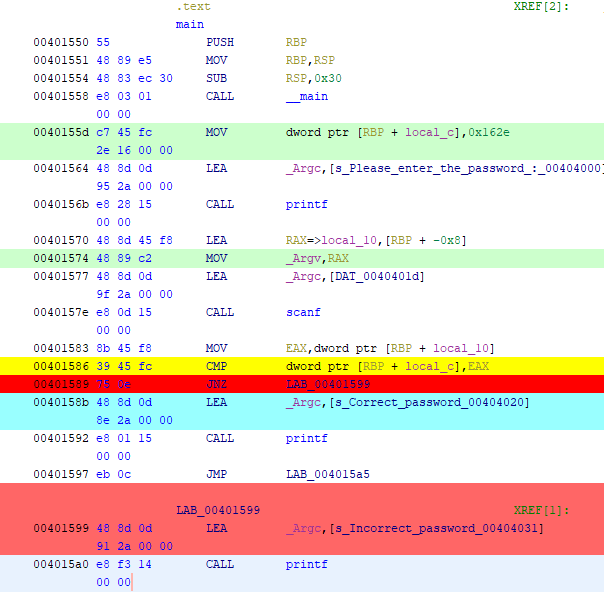Click the local_10 variable in LEA RAX

(345, 240)
